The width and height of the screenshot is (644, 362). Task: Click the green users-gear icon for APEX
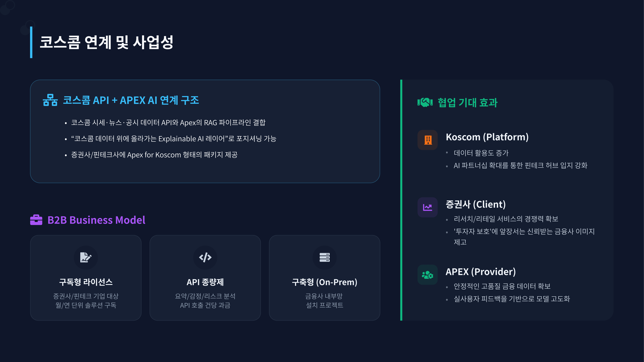click(428, 275)
